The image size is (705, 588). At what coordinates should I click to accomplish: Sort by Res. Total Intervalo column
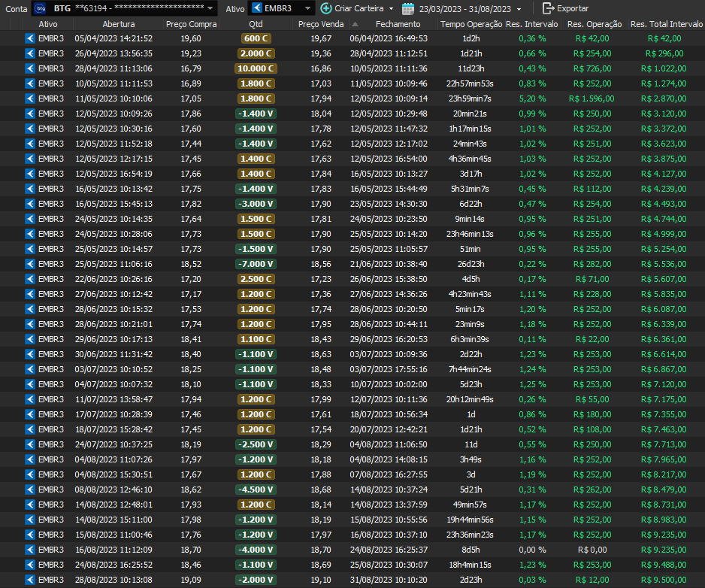pos(666,24)
